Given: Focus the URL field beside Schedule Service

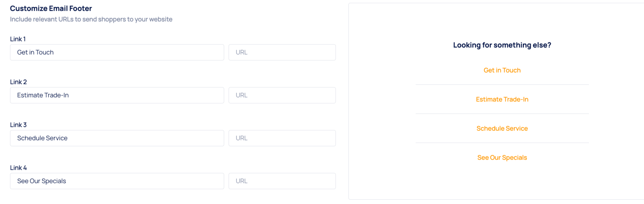Looking at the screenshot, I should click(x=282, y=138).
